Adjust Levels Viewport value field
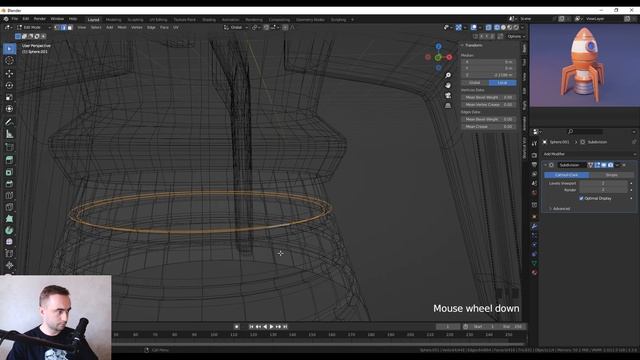 (604, 183)
